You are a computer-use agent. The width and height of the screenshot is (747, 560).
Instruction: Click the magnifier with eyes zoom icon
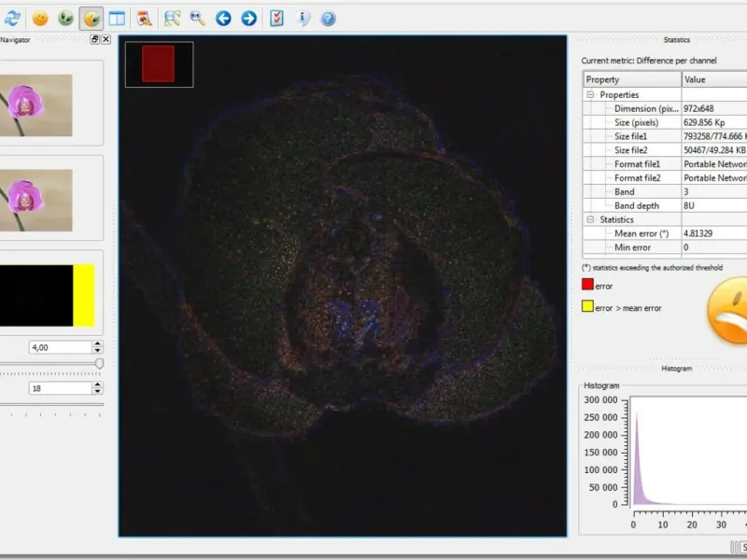[198, 18]
